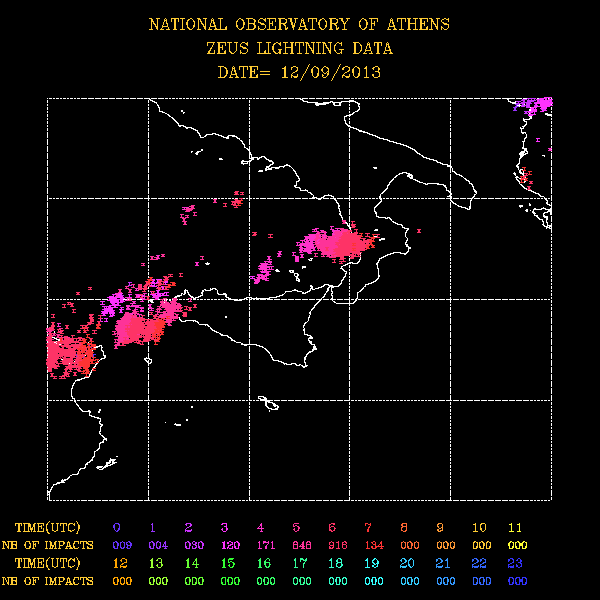Click the '000' impact count under hour 8

coord(410,545)
